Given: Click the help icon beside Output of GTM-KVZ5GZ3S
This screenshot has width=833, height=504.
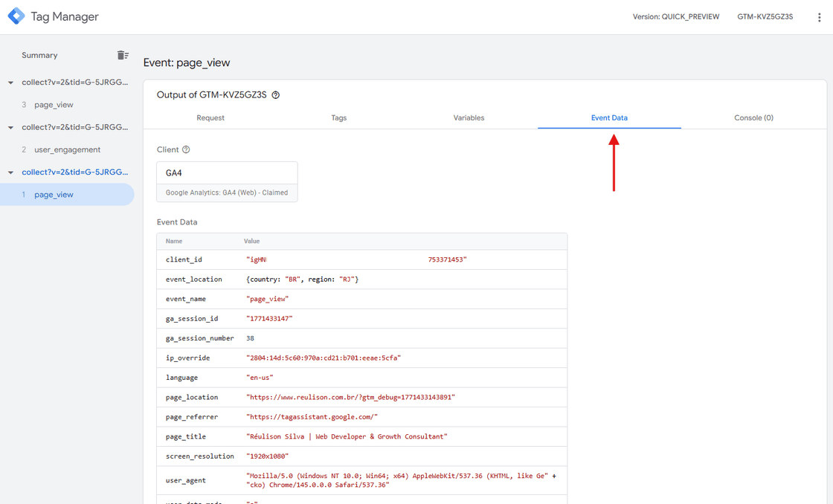Looking at the screenshot, I should tap(275, 94).
